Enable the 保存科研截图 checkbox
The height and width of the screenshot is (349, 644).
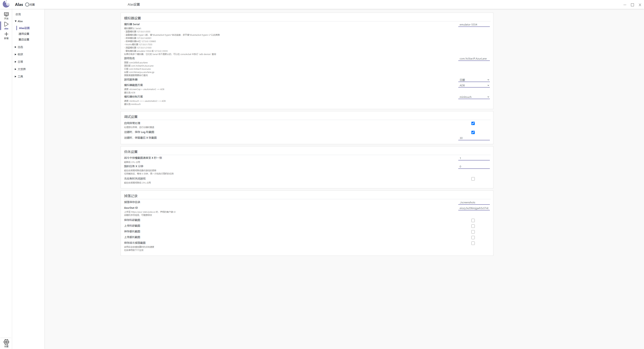(x=473, y=220)
